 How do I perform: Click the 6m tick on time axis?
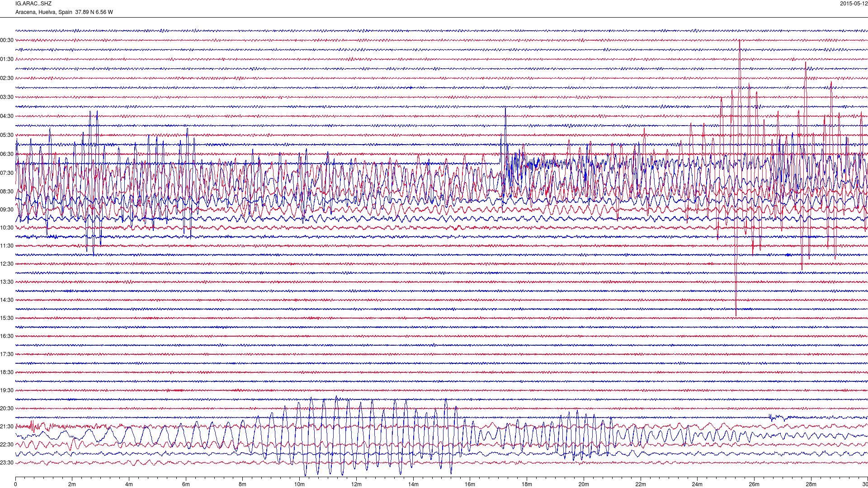186,484
